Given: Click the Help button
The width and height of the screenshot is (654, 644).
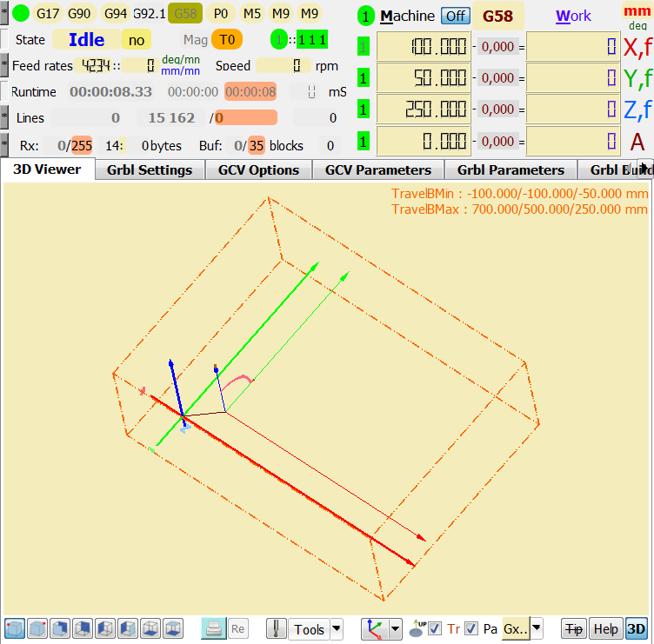Looking at the screenshot, I should click(605, 628).
